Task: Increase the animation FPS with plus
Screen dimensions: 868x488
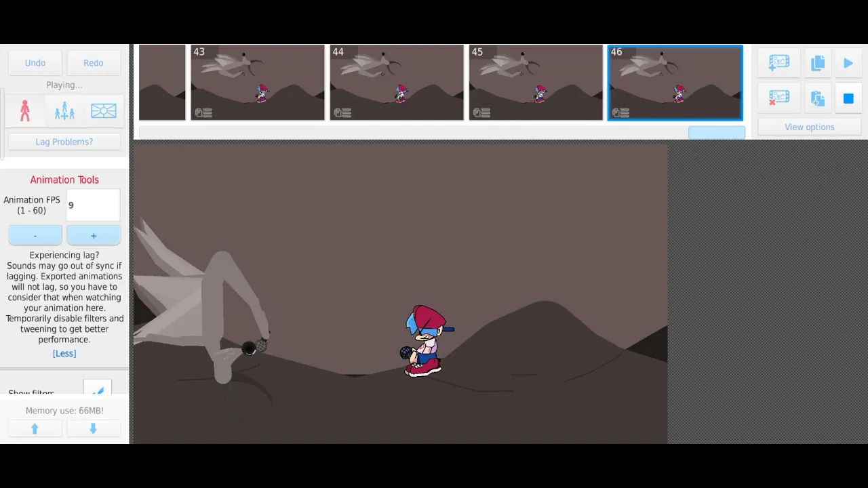Action: [94, 235]
